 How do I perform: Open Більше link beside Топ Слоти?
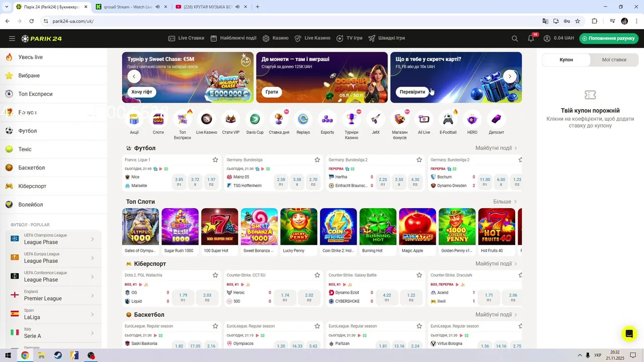click(x=505, y=202)
